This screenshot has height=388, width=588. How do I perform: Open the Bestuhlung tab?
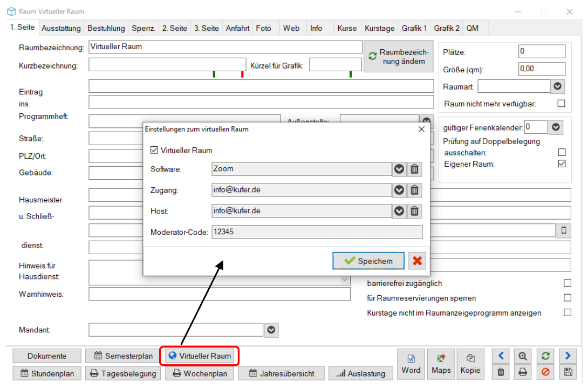tap(106, 28)
